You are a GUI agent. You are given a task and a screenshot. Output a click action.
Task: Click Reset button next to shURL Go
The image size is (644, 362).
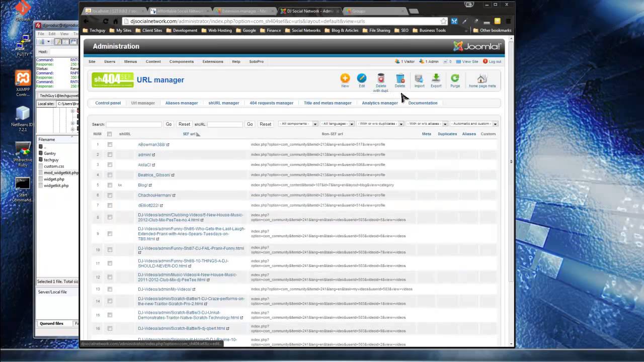click(265, 124)
